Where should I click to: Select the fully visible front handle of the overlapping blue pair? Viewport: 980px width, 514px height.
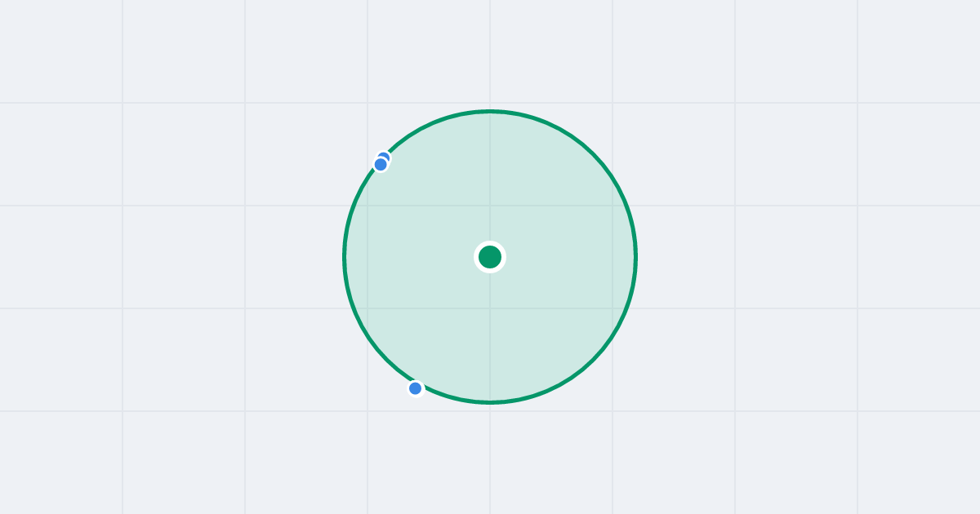(381, 164)
